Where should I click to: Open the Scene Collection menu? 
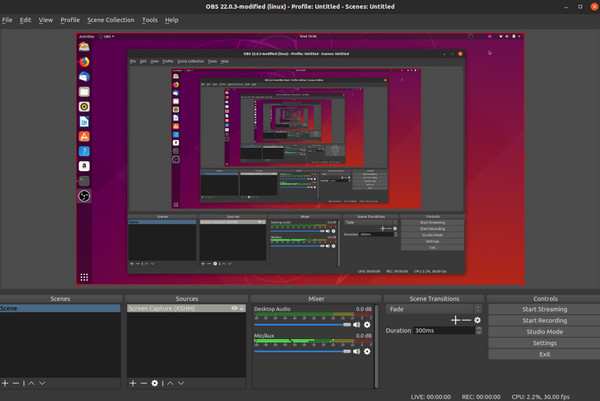pos(111,19)
